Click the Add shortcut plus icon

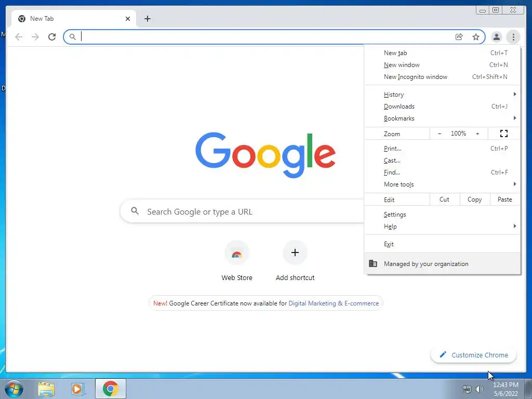point(295,253)
